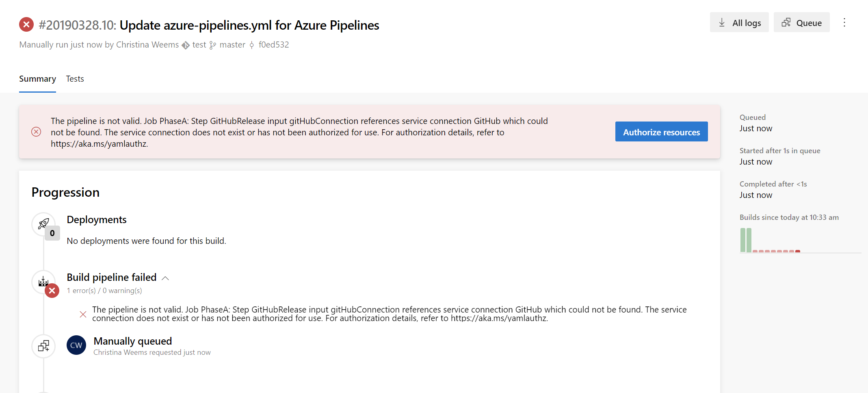Collapse the Build pipeline failed section
This screenshot has width=868, height=393.
pos(165,278)
